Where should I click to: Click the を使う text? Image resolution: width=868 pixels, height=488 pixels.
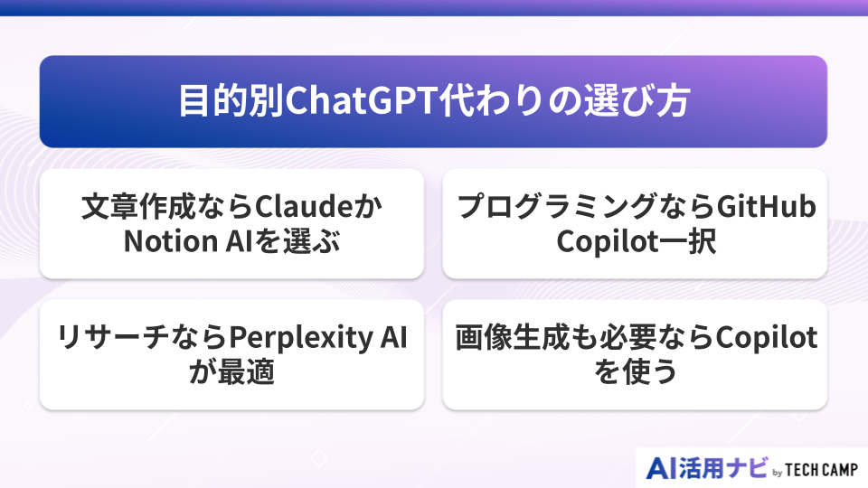[x=636, y=372]
